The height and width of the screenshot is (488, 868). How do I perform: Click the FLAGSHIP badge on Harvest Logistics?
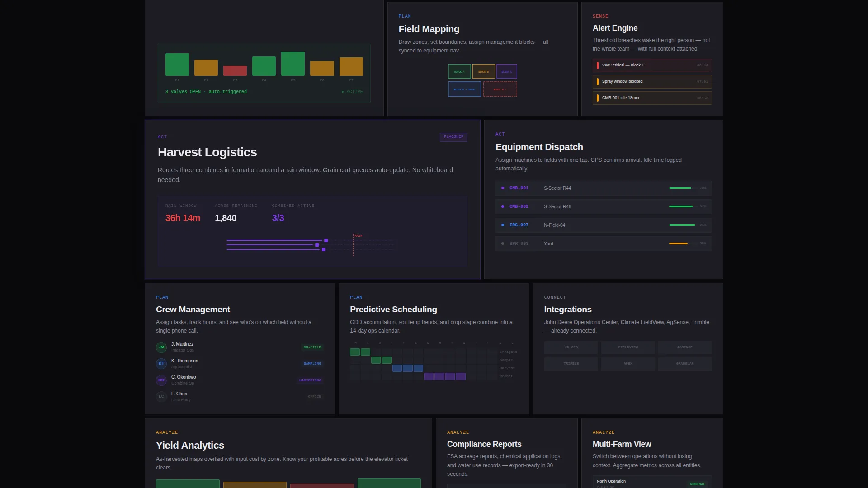[x=453, y=137]
